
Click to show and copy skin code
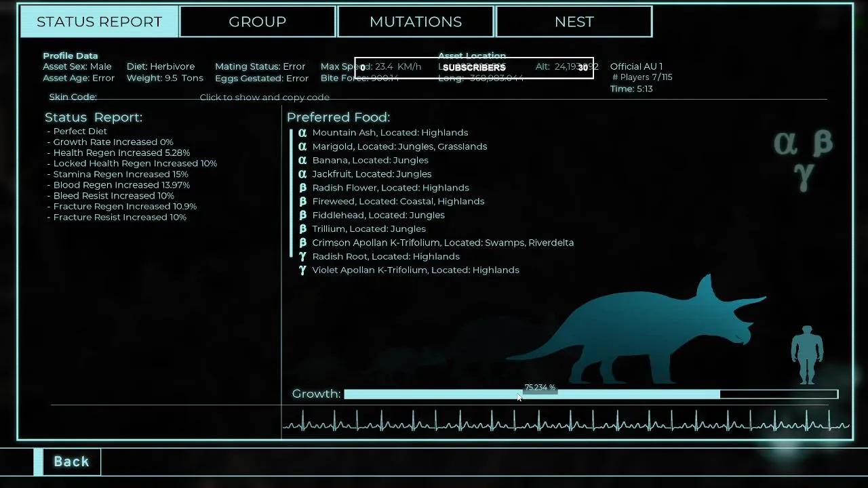264,98
